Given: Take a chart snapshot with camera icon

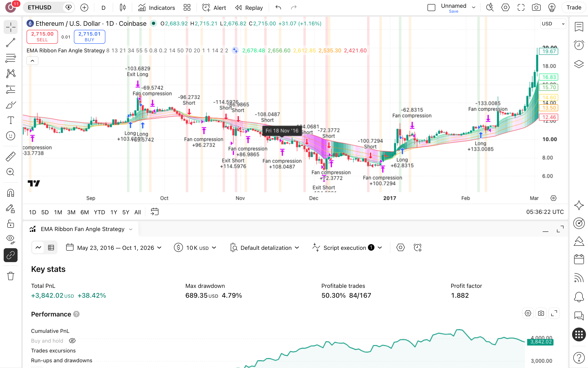Looking at the screenshot, I should tap(536, 8).
